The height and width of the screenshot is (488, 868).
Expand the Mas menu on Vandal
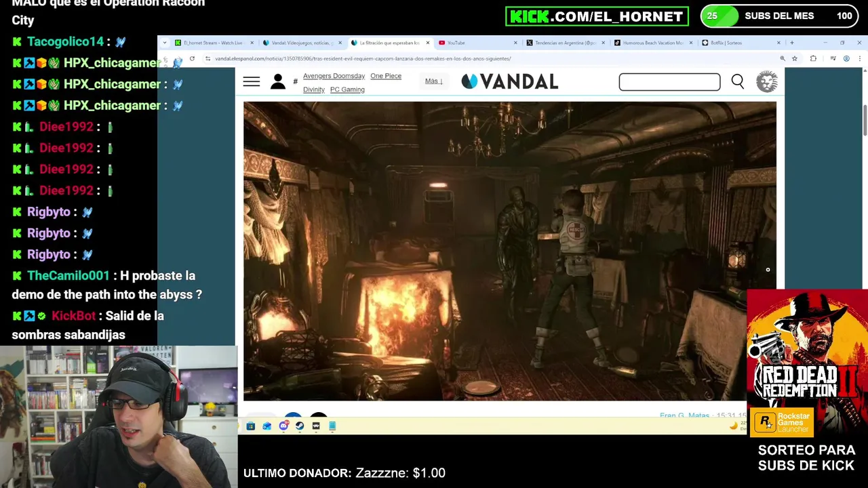(x=433, y=81)
